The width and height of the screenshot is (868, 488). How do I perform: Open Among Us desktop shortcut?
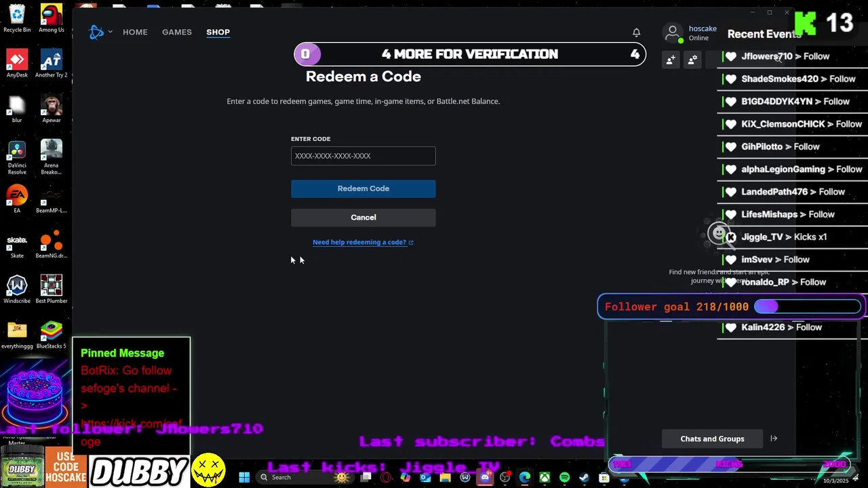(52, 18)
